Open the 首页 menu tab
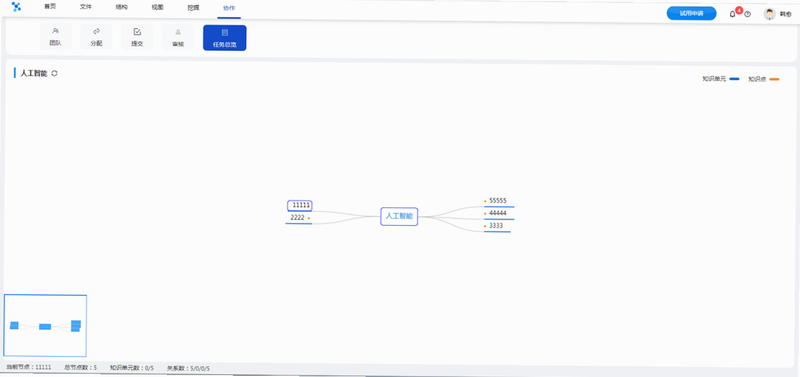The height and width of the screenshot is (377, 800). (50, 7)
